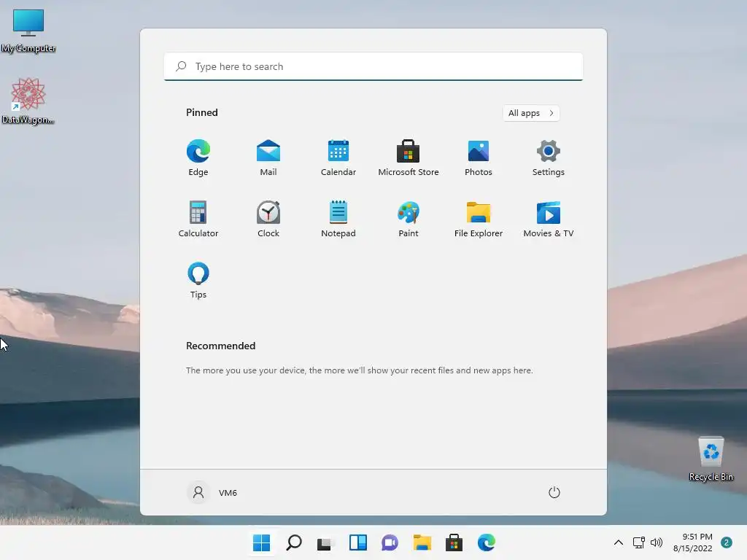The width and height of the screenshot is (747, 560).
Task: Click the recommended files hint text
Action: [x=359, y=370]
